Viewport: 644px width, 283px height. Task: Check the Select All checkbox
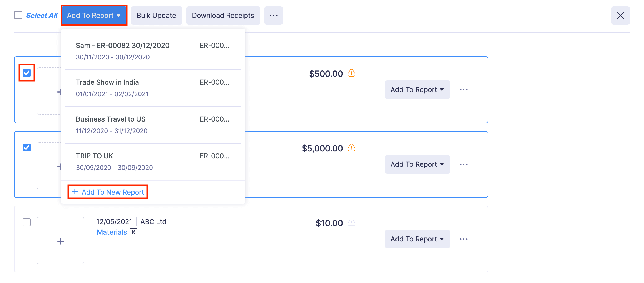coord(18,15)
